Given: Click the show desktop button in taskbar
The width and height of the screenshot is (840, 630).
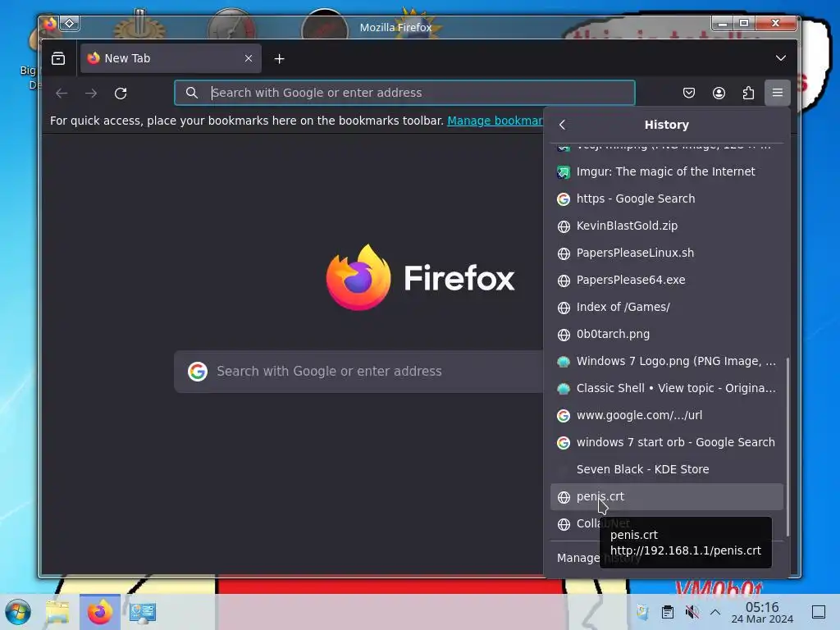Looking at the screenshot, I should (819, 612).
